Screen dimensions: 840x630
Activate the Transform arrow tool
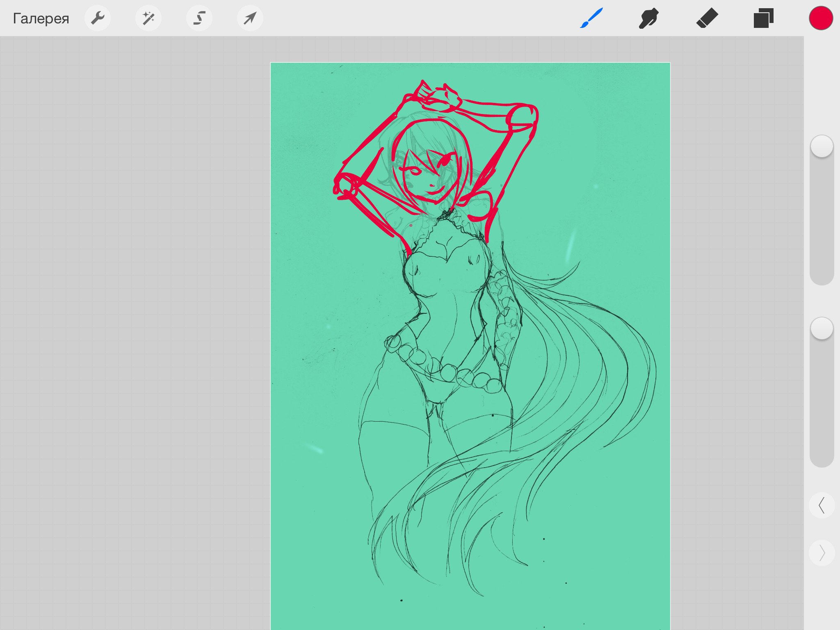click(x=250, y=18)
